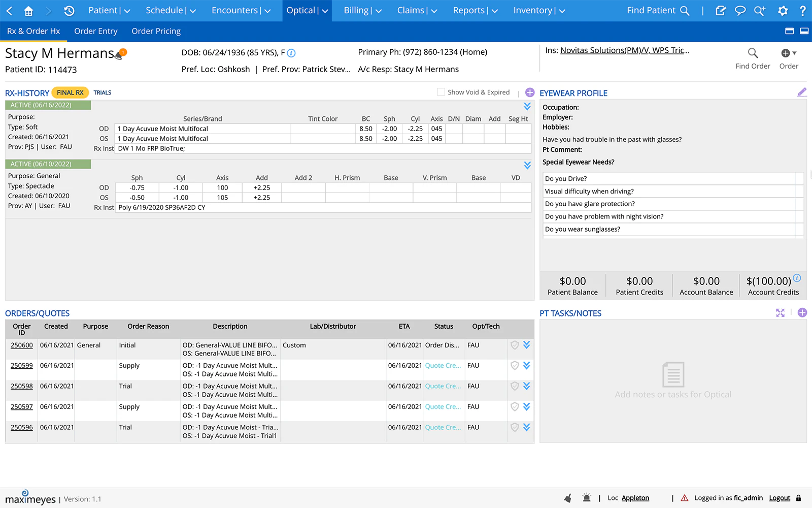Click the expand icon on PT Tasks/Notes panel
This screenshot has width=812, height=508.
[x=780, y=313]
